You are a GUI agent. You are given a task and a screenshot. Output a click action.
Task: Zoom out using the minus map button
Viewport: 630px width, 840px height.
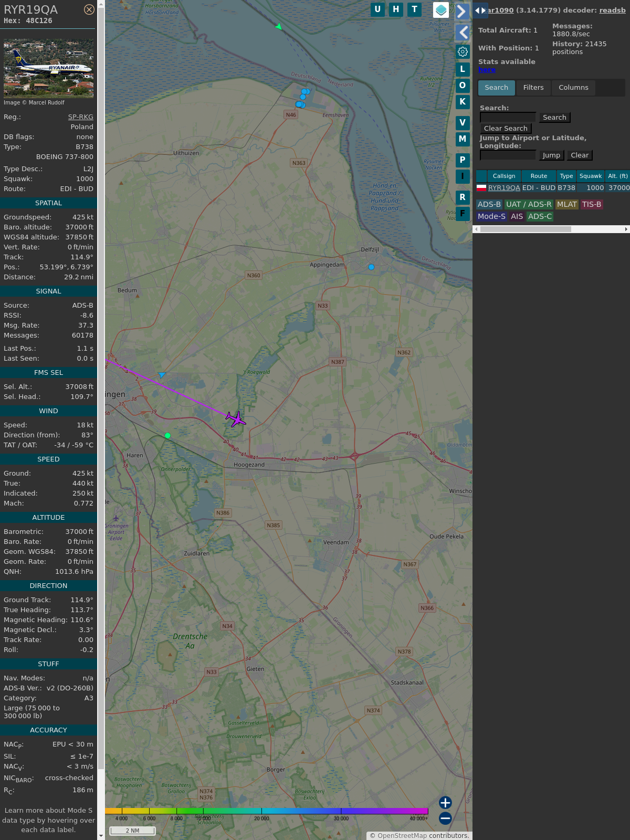(445, 818)
